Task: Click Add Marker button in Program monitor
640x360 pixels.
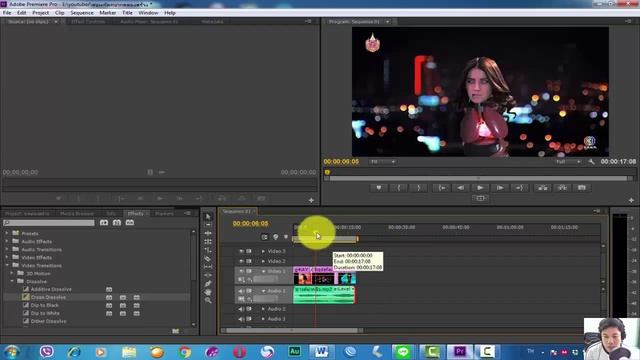Action: tap(379, 188)
